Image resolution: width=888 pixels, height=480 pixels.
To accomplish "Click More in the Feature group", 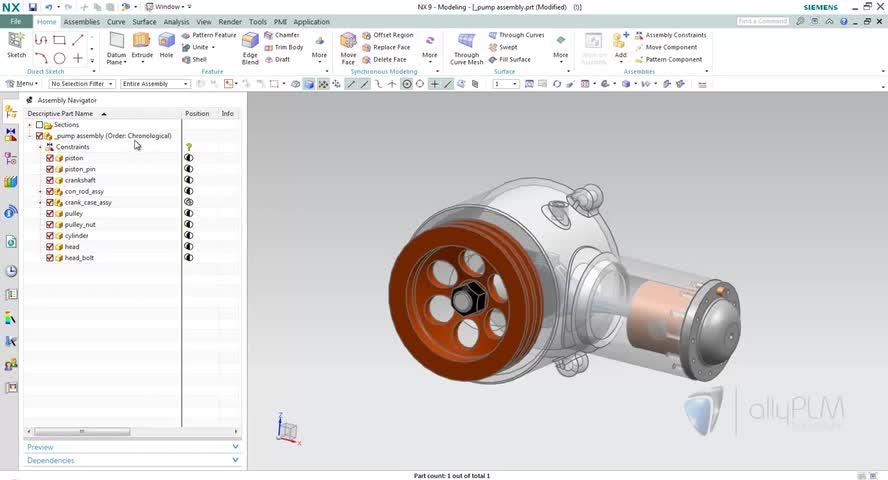I will (x=319, y=48).
